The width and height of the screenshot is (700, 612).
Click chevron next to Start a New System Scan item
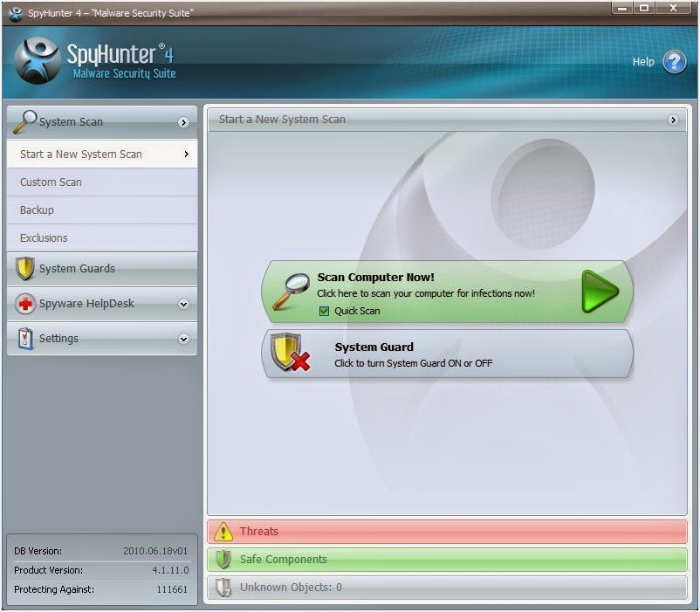pos(186,154)
